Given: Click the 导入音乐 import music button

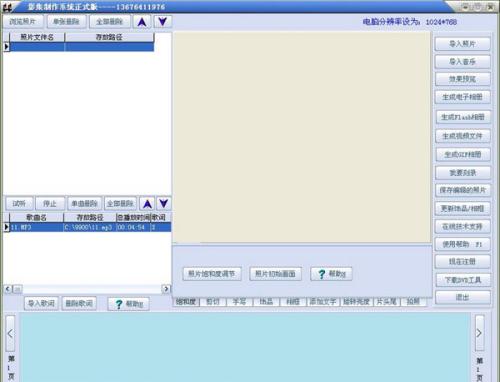Looking at the screenshot, I should pos(463,62).
